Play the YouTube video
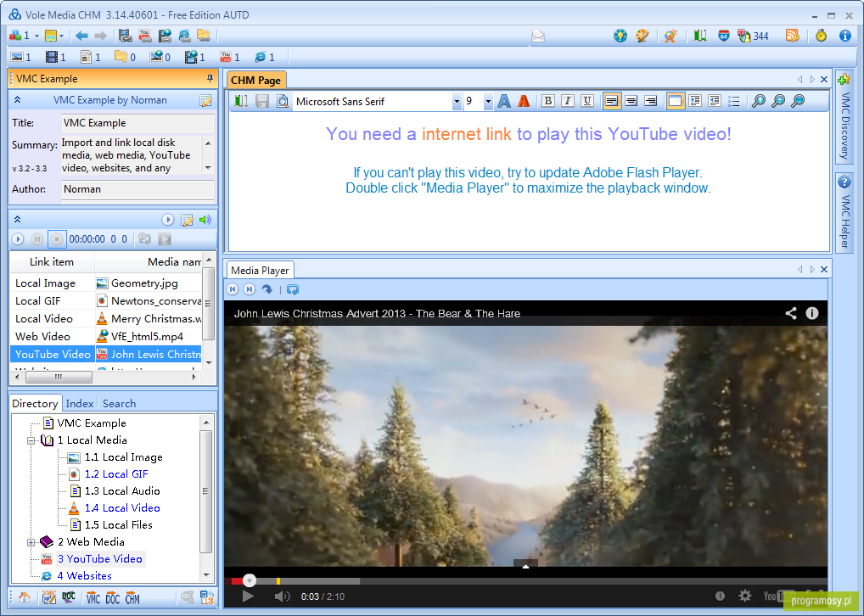This screenshot has width=864, height=616. [x=248, y=596]
